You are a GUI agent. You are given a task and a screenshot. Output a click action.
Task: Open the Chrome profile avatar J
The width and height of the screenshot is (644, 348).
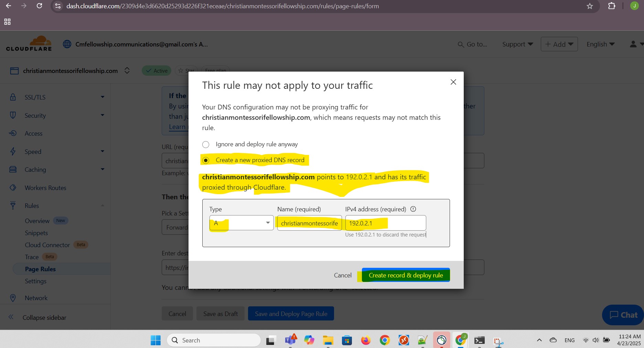click(x=634, y=6)
